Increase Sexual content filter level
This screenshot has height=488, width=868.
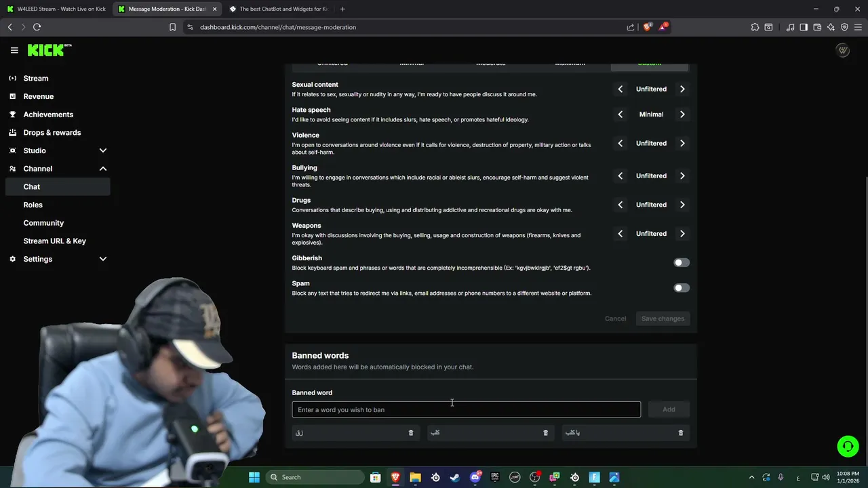click(x=682, y=89)
